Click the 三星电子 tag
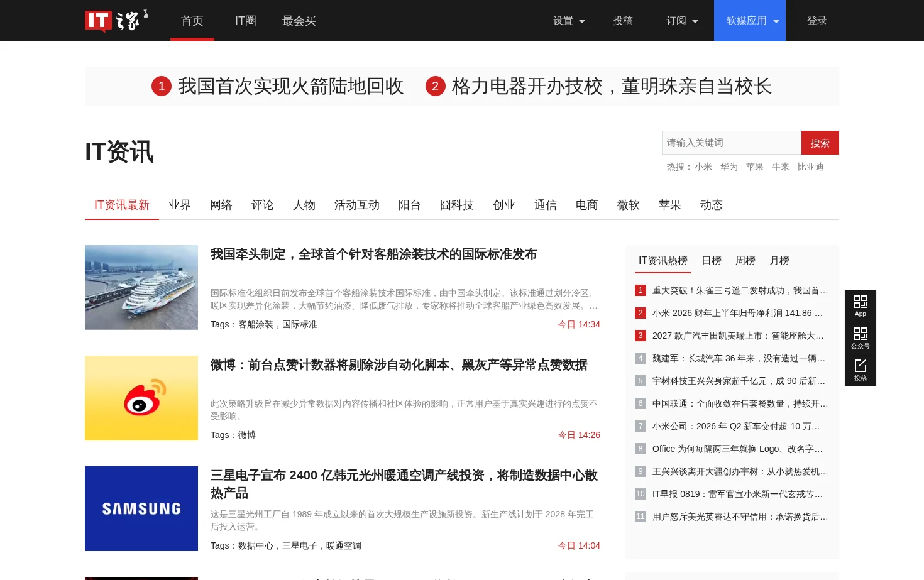This screenshot has height=580, width=924. [x=300, y=545]
